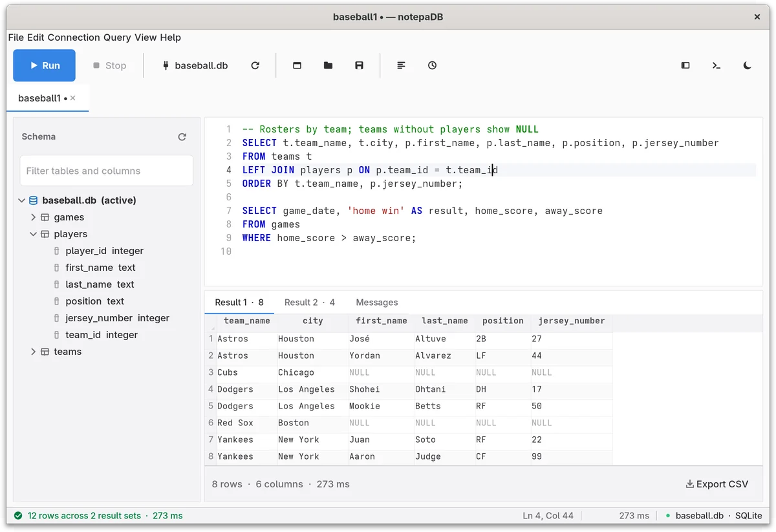Image resolution: width=776 pixels, height=532 pixels.
Task: Open a SQL file with the folder icon
Action: [x=328, y=65]
